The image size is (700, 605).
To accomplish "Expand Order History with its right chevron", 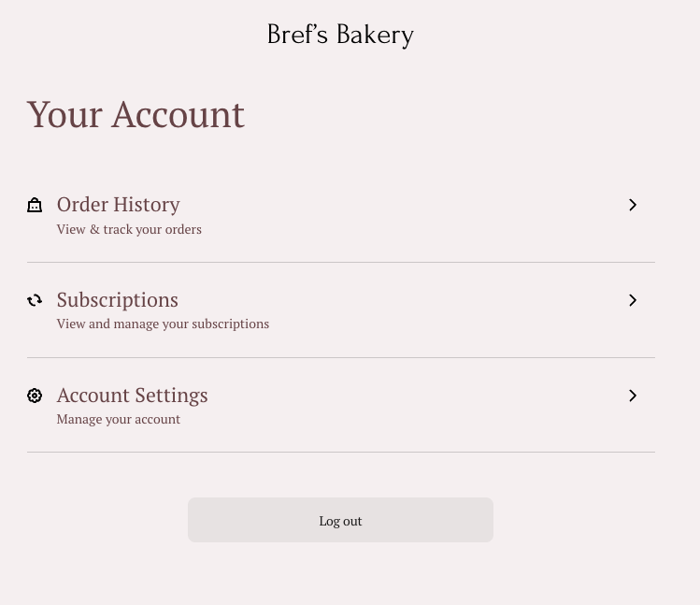I will tap(633, 205).
